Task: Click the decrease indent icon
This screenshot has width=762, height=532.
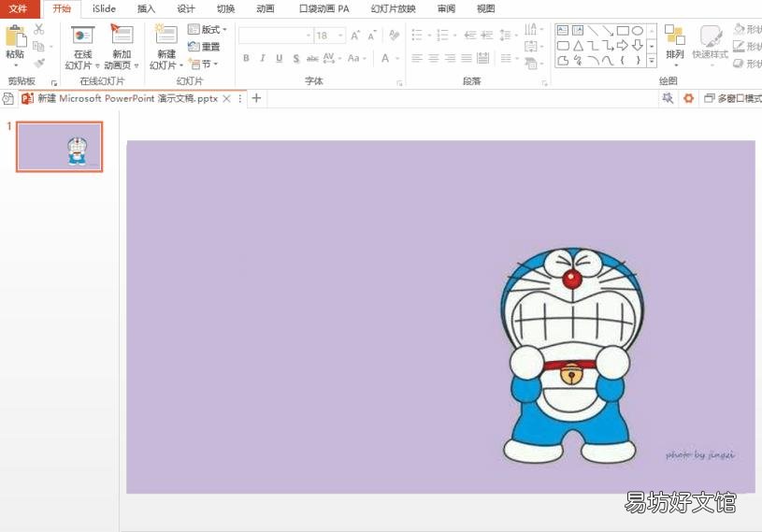Action: click(470, 35)
